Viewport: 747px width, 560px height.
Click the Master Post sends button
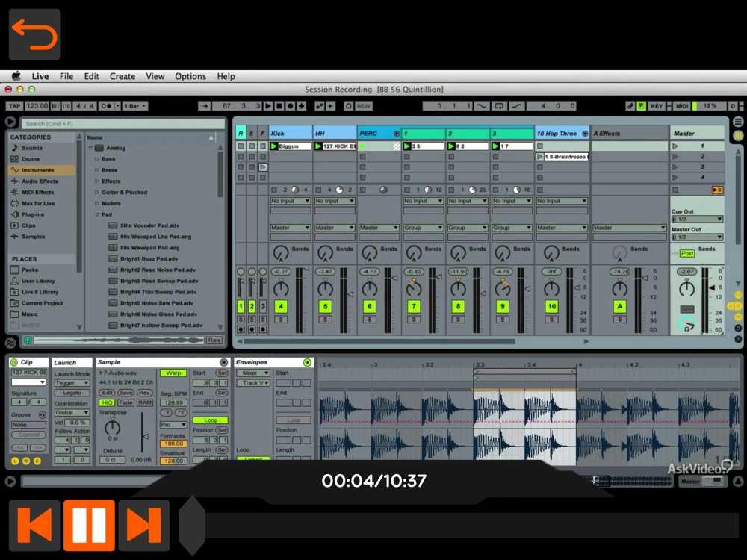[687, 253]
